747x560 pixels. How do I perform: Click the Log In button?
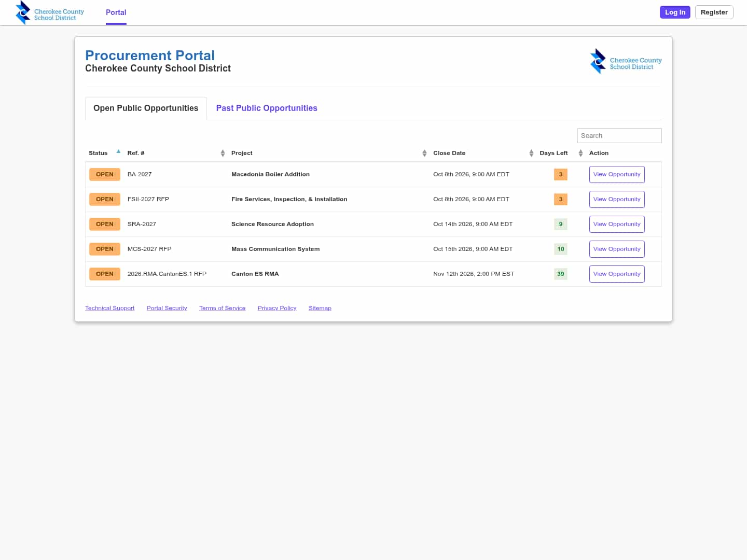tap(675, 12)
